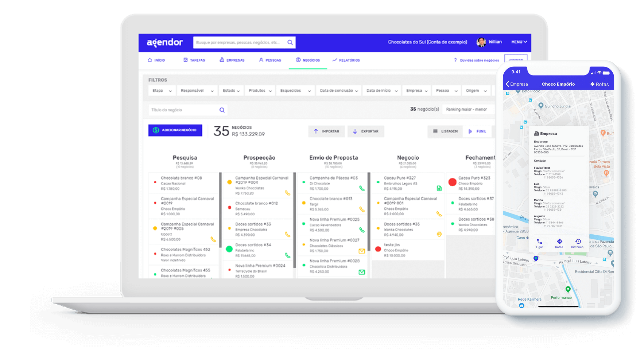This screenshot has width=644, height=352.
Task: Click red status dot on Cacau Puro #323
Action: click(453, 182)
